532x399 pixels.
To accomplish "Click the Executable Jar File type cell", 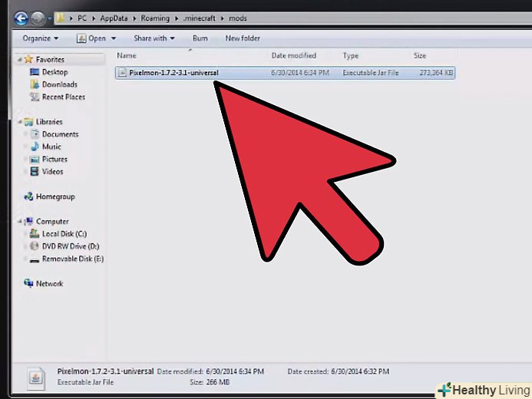I will coord(371,73).
